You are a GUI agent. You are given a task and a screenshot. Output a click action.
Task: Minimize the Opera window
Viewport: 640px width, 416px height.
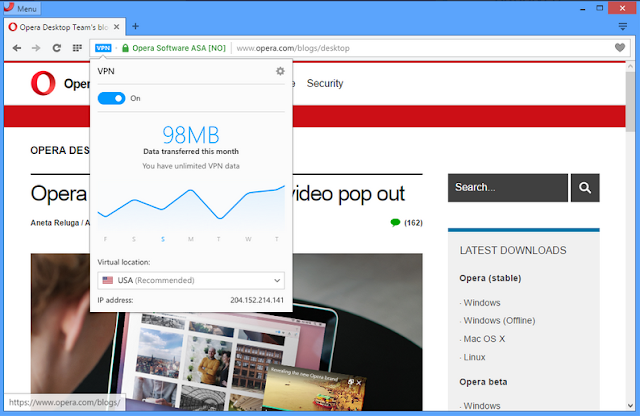click(x=583, y=8)
